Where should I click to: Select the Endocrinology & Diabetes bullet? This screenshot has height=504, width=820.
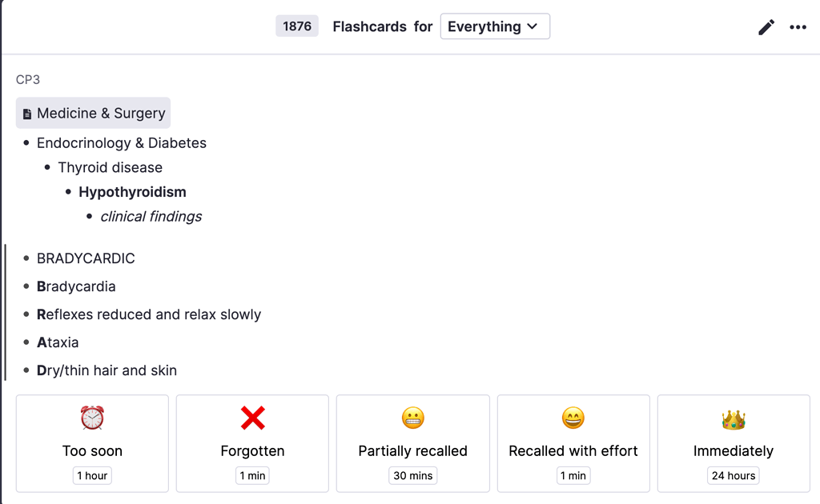(x=122, y=143)
